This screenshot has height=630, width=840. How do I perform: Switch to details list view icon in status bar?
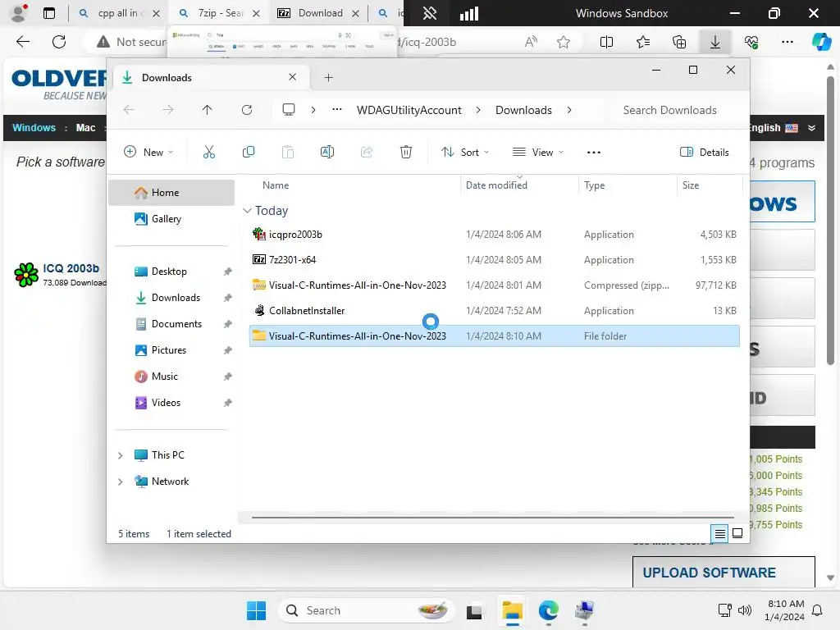coord(720,533)
